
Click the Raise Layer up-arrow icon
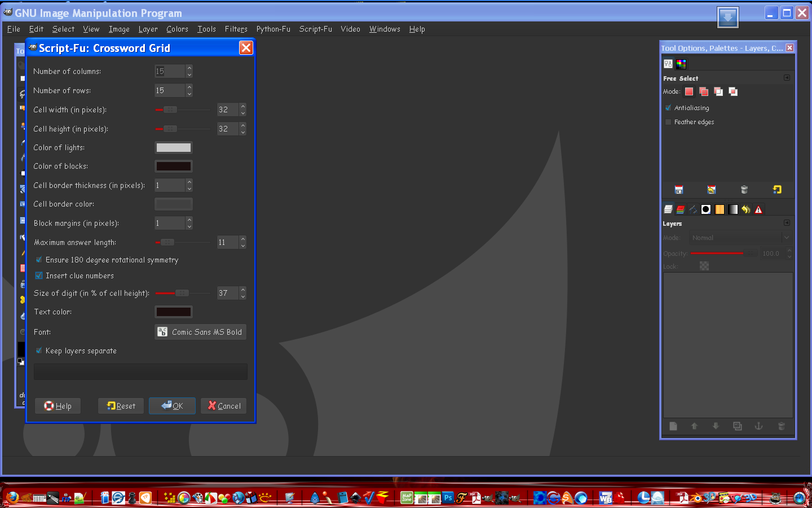point(694,426)
